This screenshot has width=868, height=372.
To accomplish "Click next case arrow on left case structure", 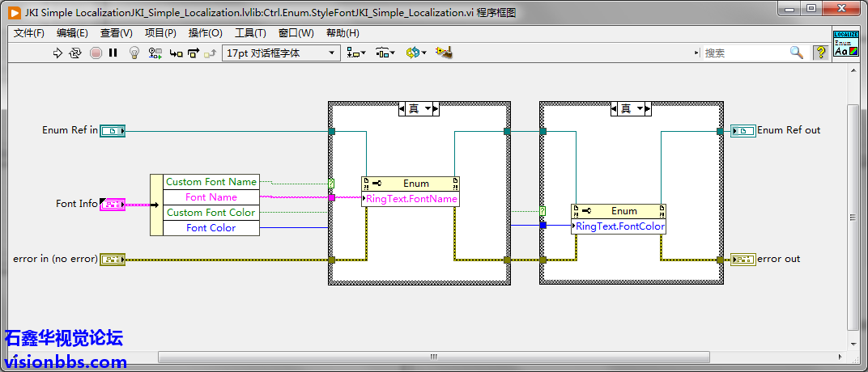I will point(434,108).
